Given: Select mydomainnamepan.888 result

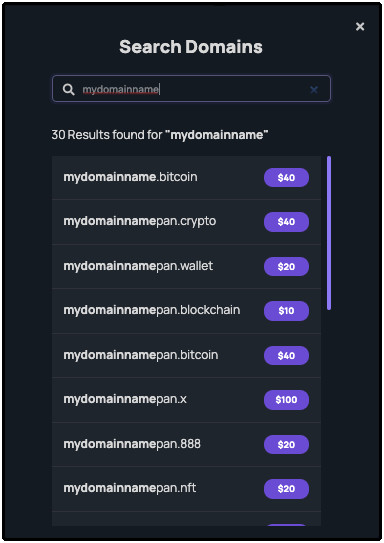Looking at the screenshot, I should click(x=186, y=444).
